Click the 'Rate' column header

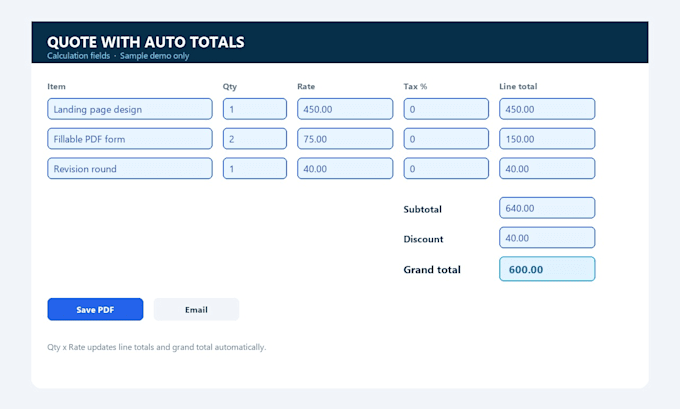click(x=306, y=86)
